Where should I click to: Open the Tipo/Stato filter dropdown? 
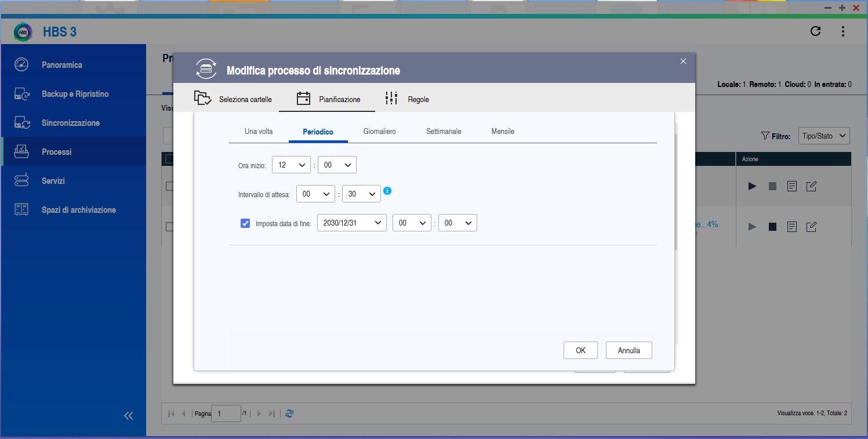tap(823, 136)
